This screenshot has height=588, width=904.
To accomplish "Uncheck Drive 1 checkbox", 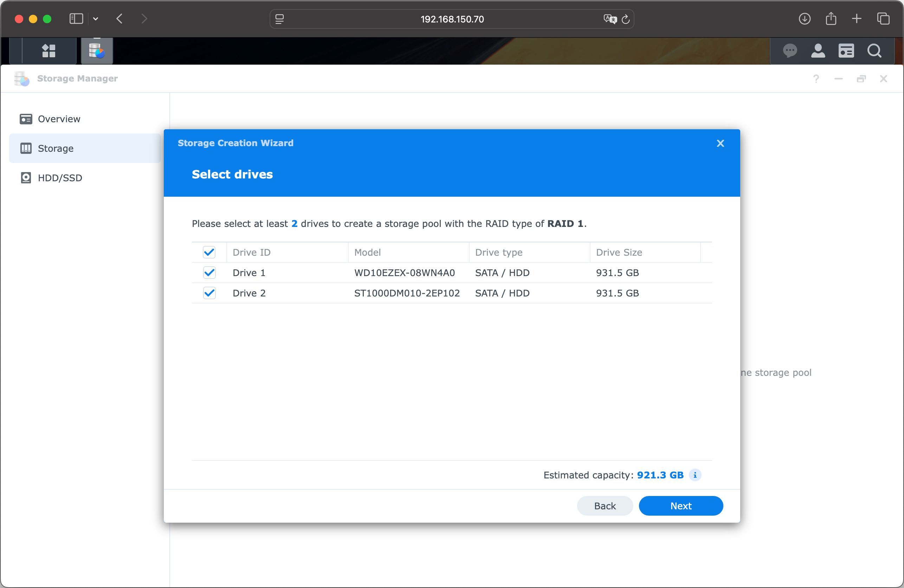I will pos(209,273).
